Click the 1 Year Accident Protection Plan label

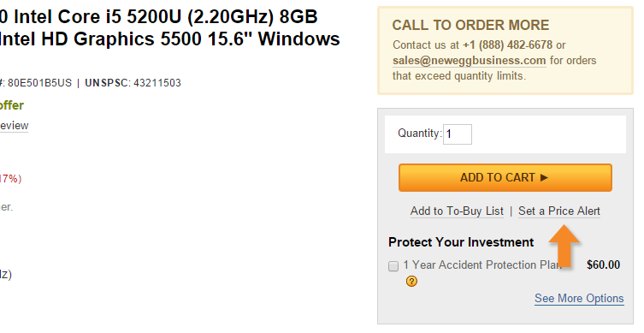pyautogui.click(x=482, y=265)
